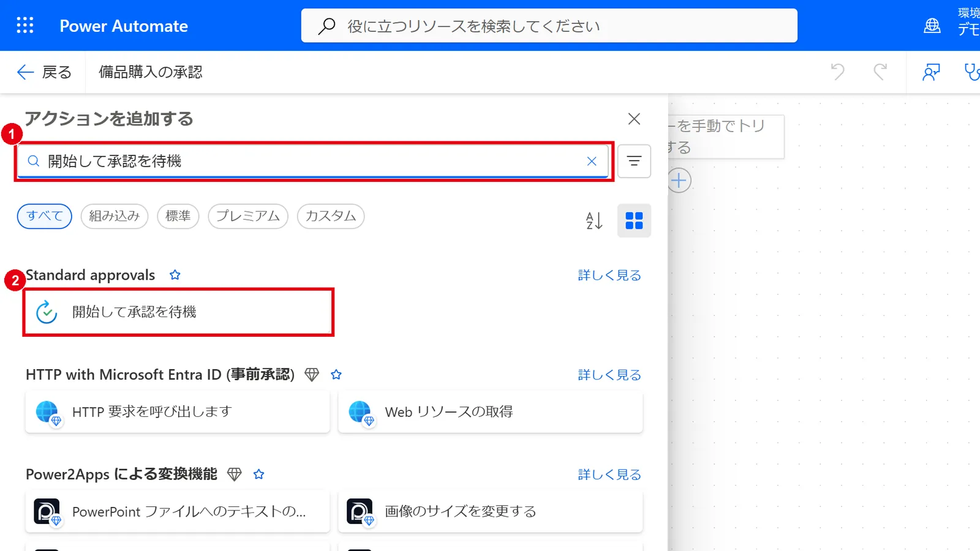Select the プレミアム filter tab

248,216
